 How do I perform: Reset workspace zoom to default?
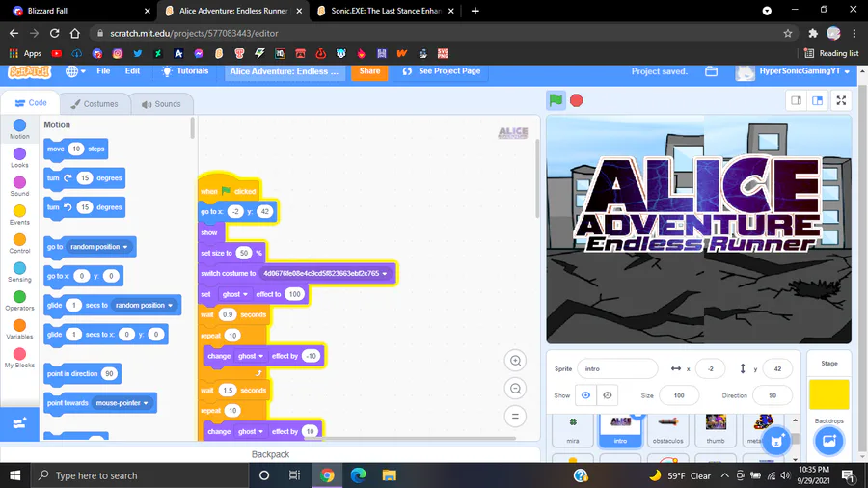point(515,416)
